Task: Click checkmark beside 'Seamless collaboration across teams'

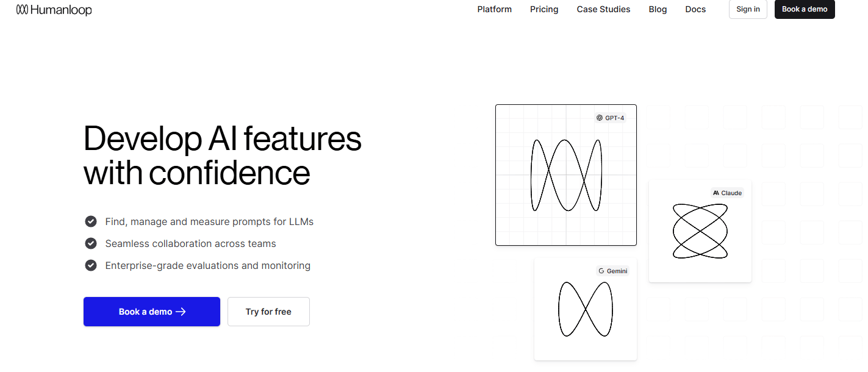Action: (91, 243)
